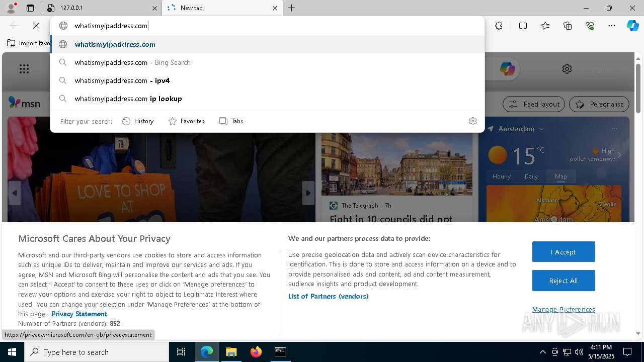Open Import favorites bookmark
644x362 pixels.
pyautogui.click(x=29, y=43)
